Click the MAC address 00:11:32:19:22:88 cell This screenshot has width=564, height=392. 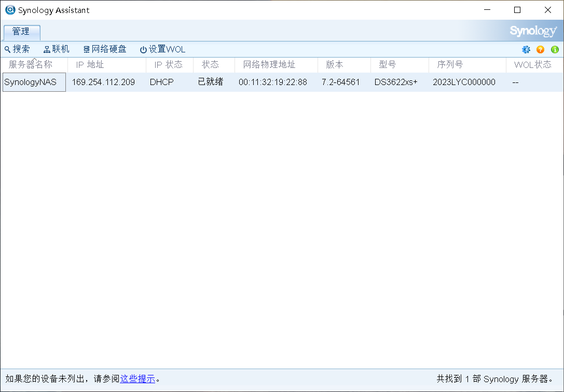[272, 82]
